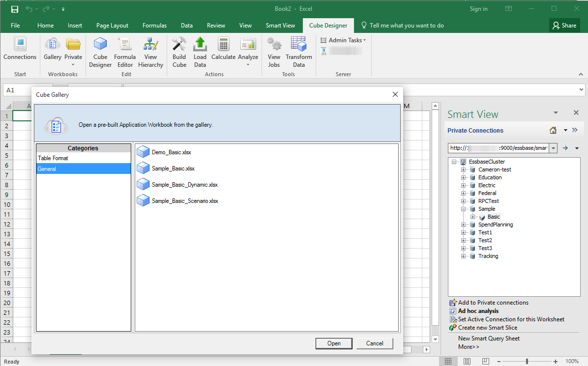Screen dimensions: 588x366
Task: Select New Smart Query Sheet
Action: (489, 338)
